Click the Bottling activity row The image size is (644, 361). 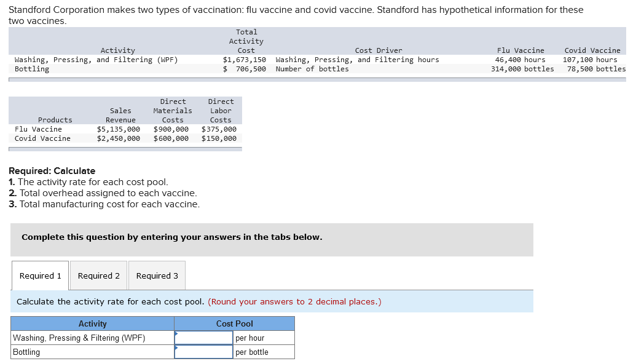point(32,69)
